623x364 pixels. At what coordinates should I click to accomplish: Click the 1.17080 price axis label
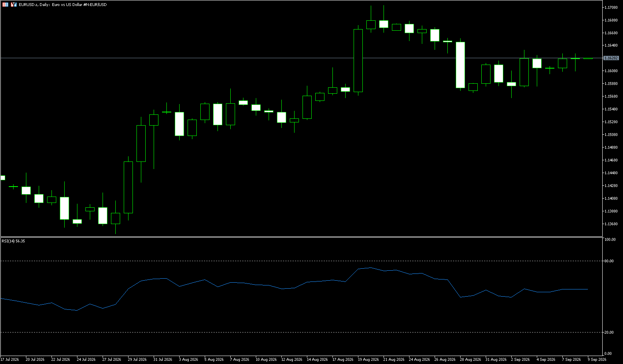611,7
